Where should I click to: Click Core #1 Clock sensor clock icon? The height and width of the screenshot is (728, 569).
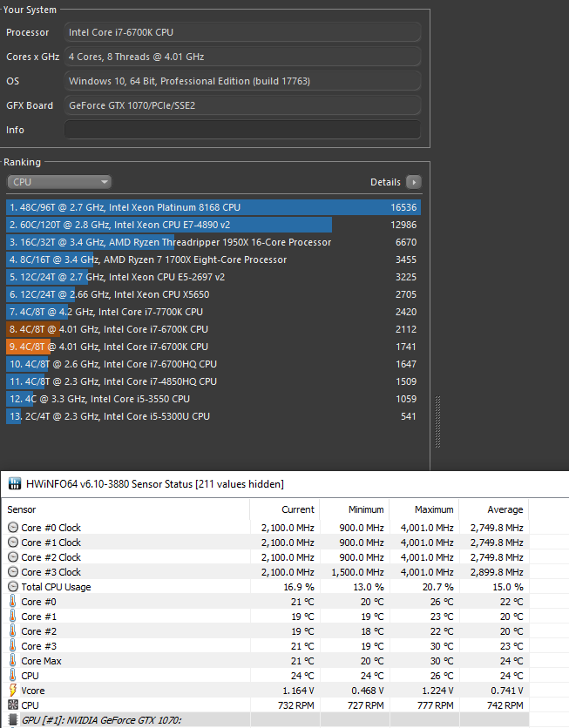[x=13, y=543]
